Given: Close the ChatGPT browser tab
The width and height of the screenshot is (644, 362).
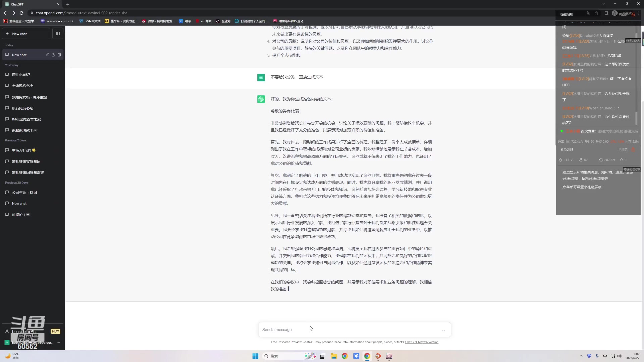Looking at the screenshot, I should point(58,4).
